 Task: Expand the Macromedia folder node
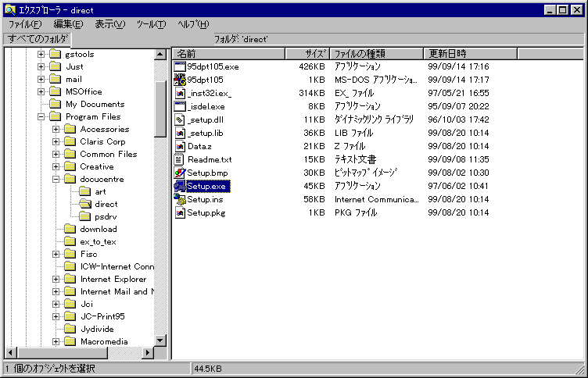click(x=56, y=341)
